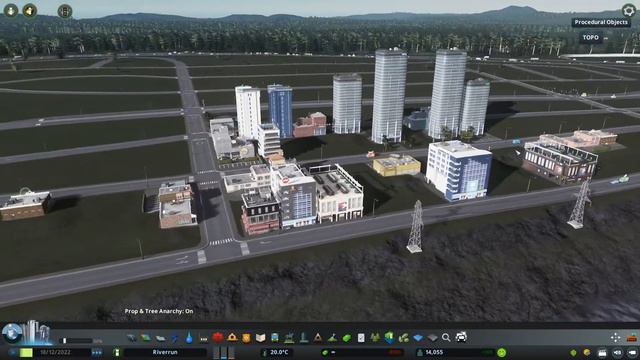Open the Roads build menu
The image size is (640, 360).
pyautogui.click(x=131, y=338)
